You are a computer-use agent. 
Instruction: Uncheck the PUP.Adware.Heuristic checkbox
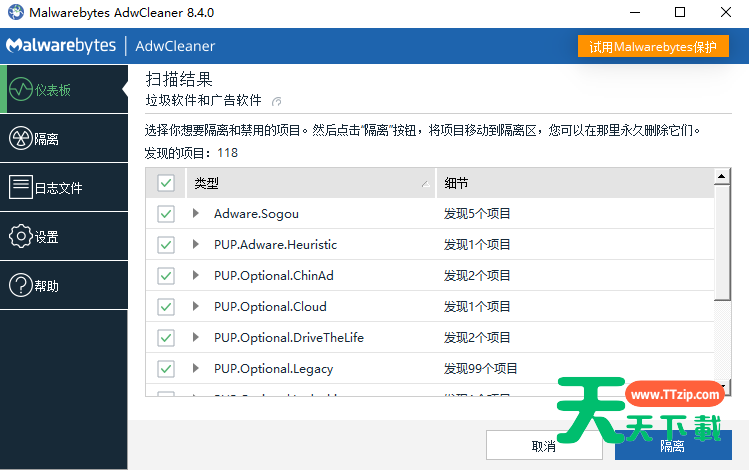166,245
